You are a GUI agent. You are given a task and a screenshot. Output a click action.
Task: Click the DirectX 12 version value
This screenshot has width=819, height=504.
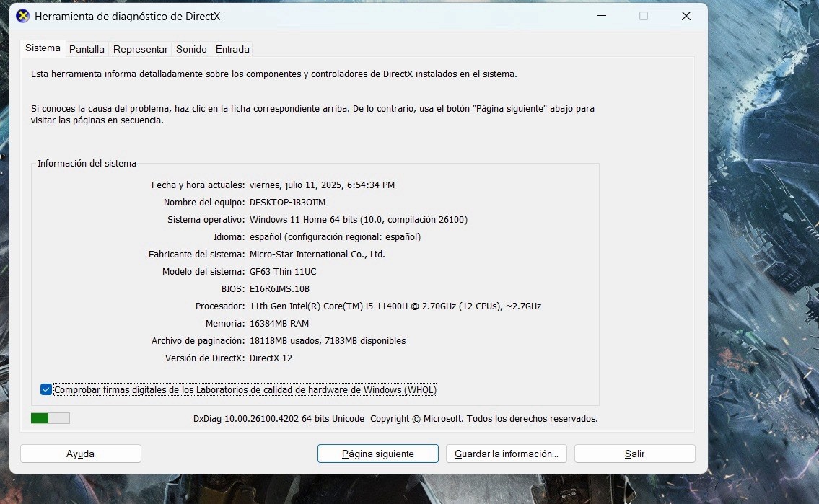coord(271,358)
